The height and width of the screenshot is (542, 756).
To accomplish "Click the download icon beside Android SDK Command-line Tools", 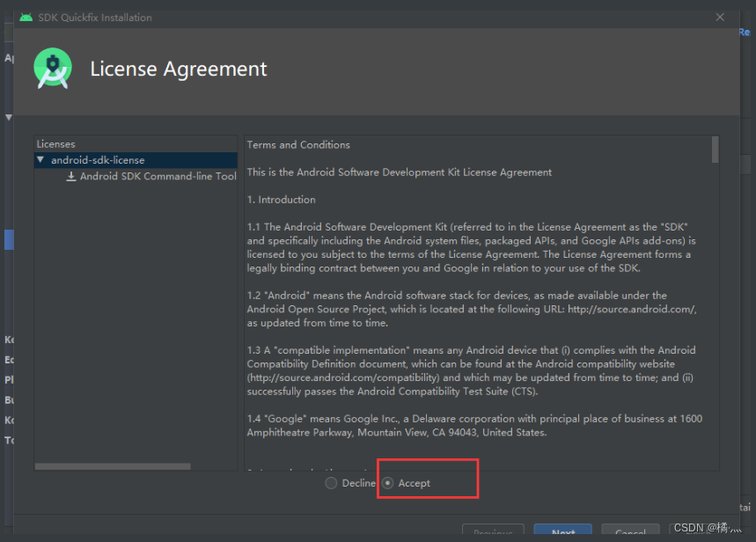I will [x=71, y=176].
